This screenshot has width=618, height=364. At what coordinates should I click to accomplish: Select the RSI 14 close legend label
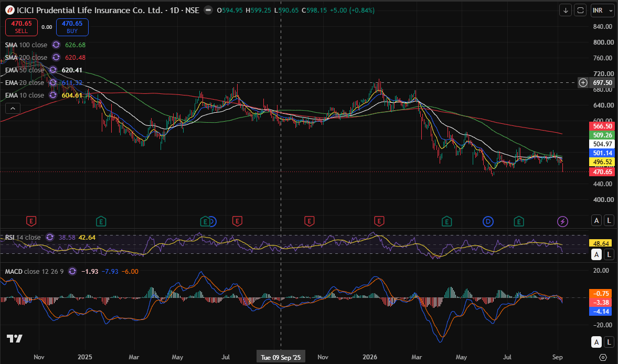[x=23, y=237]
